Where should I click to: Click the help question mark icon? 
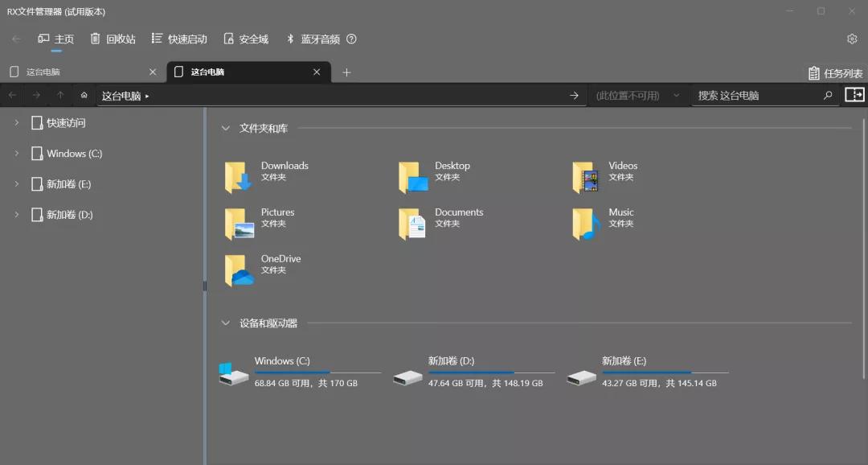pyautogui.click(x=351, y=39)
